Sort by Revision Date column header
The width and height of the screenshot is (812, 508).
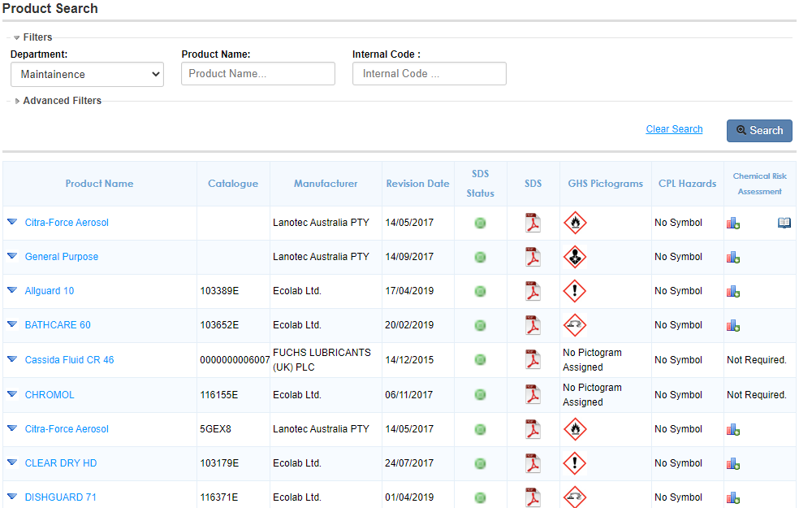(417, 184)
